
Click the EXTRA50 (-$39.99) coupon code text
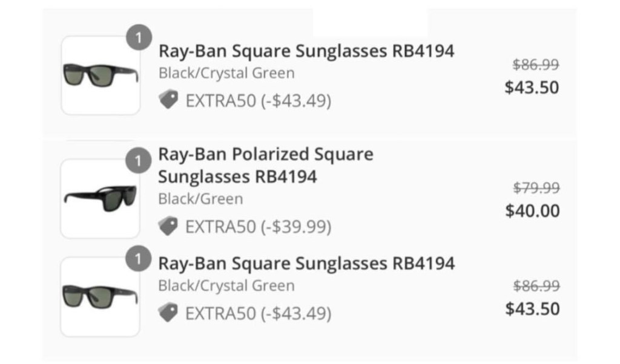(x=259, y=227)
